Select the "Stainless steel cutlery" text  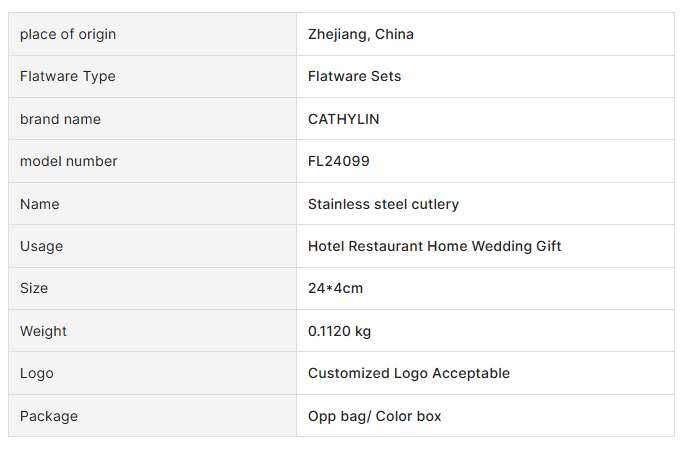click(x=383, y=204)
